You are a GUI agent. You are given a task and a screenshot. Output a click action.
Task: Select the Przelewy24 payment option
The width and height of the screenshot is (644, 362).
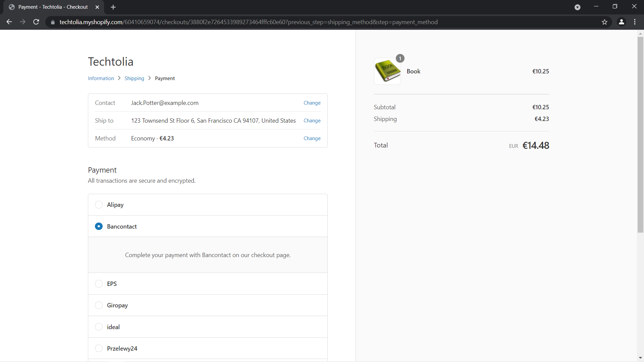pyautogui.click(x=99, y=349)
